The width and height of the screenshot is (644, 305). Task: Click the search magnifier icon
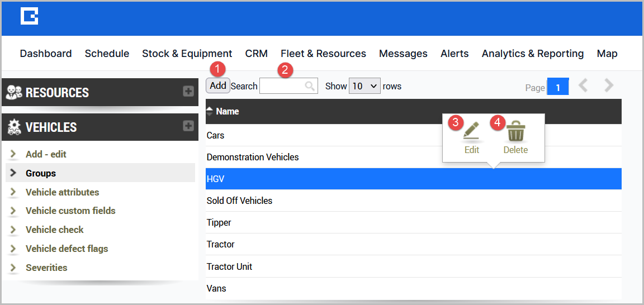tap(310, 86)
